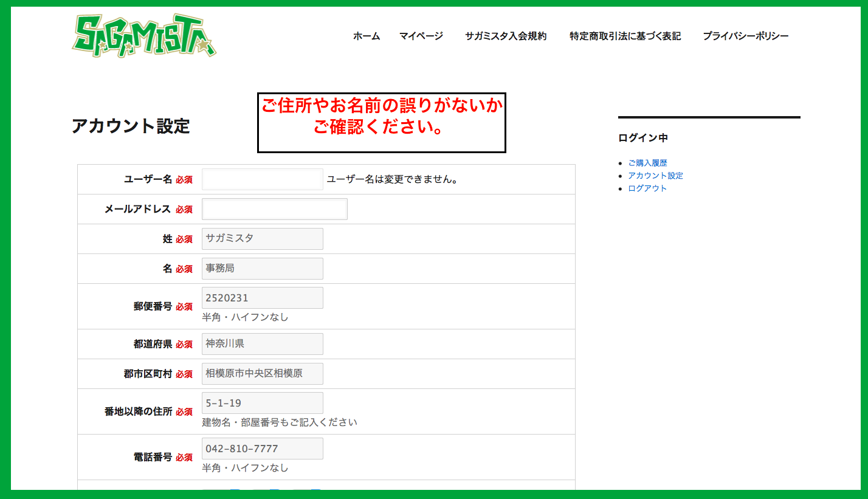This screenshot has width=868, height=499.
Task: Click the ログアウト link
Action: (647, 188)
